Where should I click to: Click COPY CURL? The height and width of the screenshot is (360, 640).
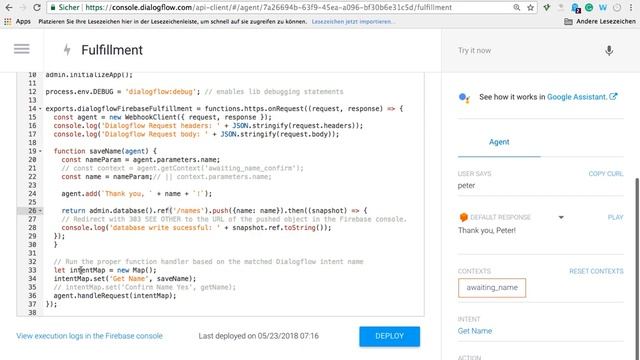click(x=606, y=174)
